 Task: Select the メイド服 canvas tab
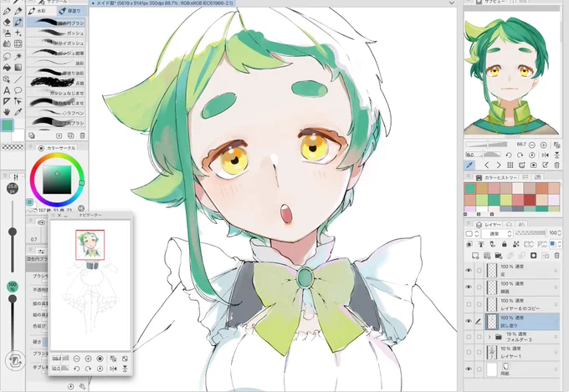[x=162, y=3]
